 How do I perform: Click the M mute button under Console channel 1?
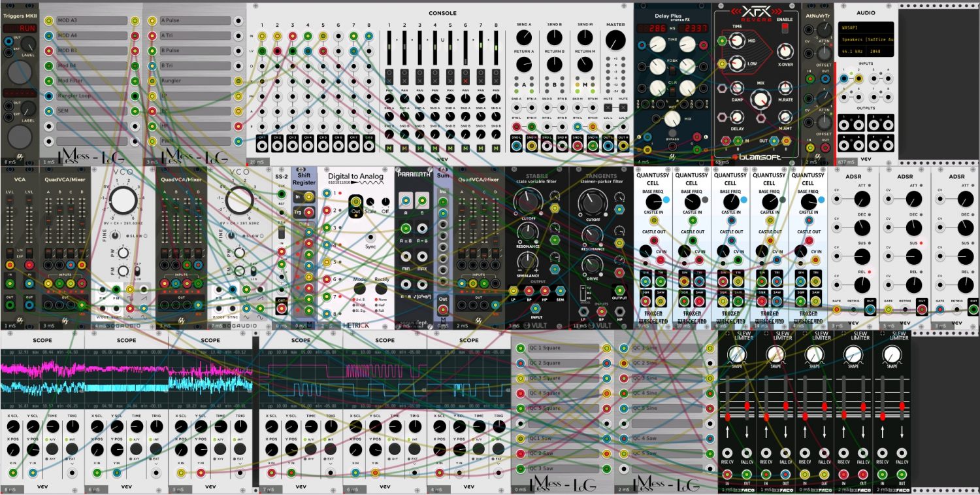[389, 148]
